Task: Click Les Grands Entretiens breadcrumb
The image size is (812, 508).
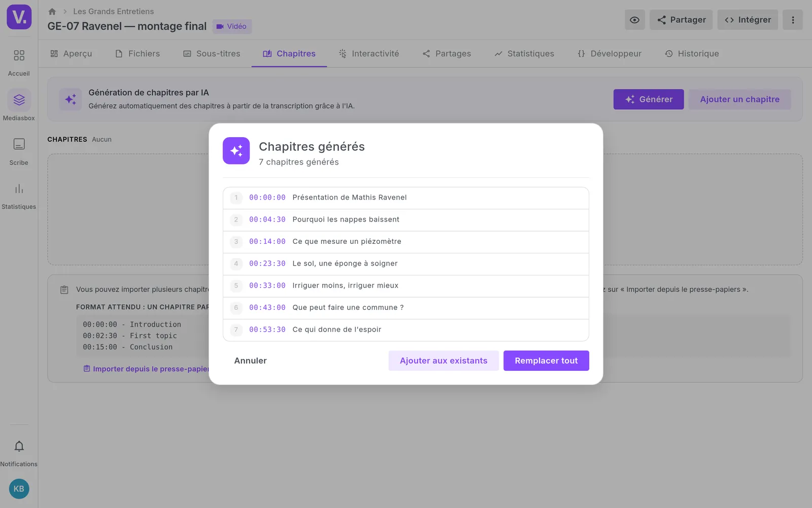Action: (x=113, y=11)
